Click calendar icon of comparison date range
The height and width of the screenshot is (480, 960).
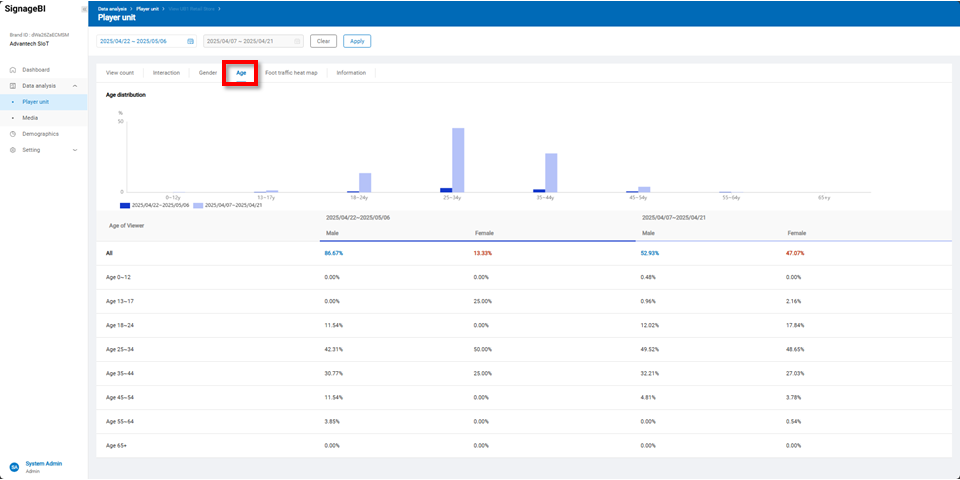[x=297, y=41]
